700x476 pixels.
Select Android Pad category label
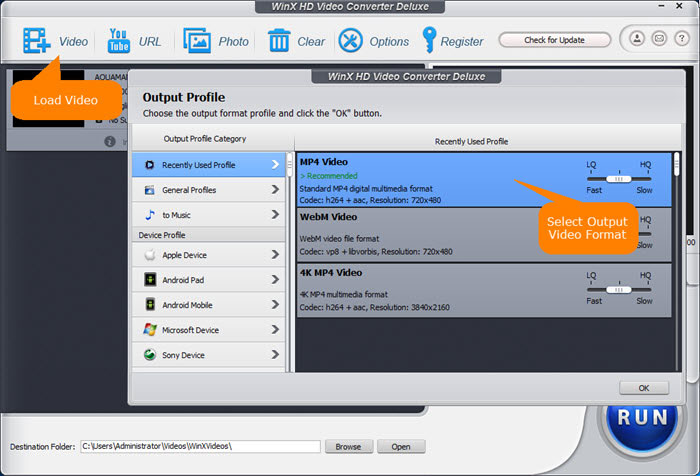click(183, 280)
